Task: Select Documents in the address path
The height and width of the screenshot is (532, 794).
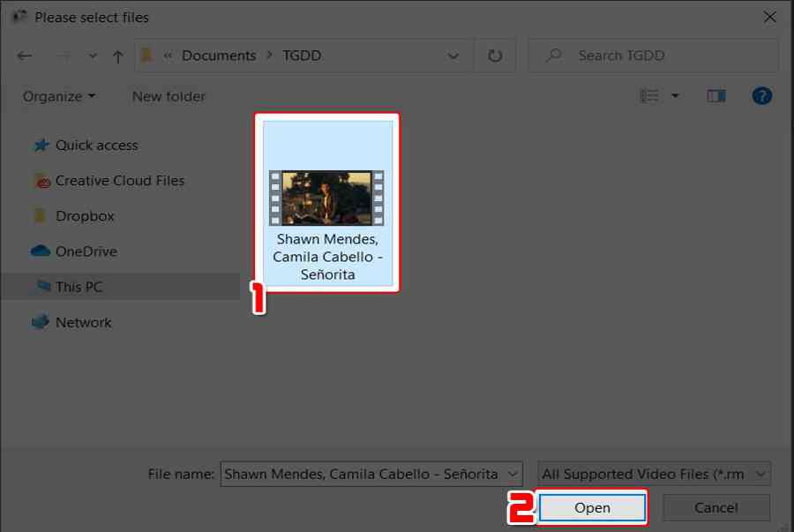Action: 219,56
